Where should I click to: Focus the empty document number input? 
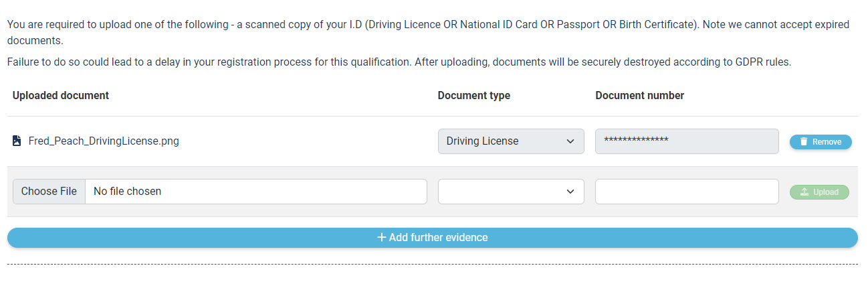coord(687,192)
